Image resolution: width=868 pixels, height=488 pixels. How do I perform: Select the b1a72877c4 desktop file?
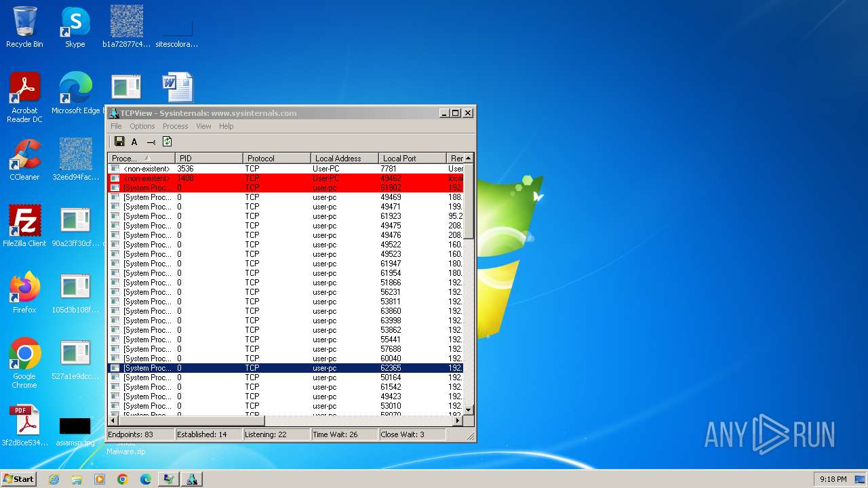[126, 27]
